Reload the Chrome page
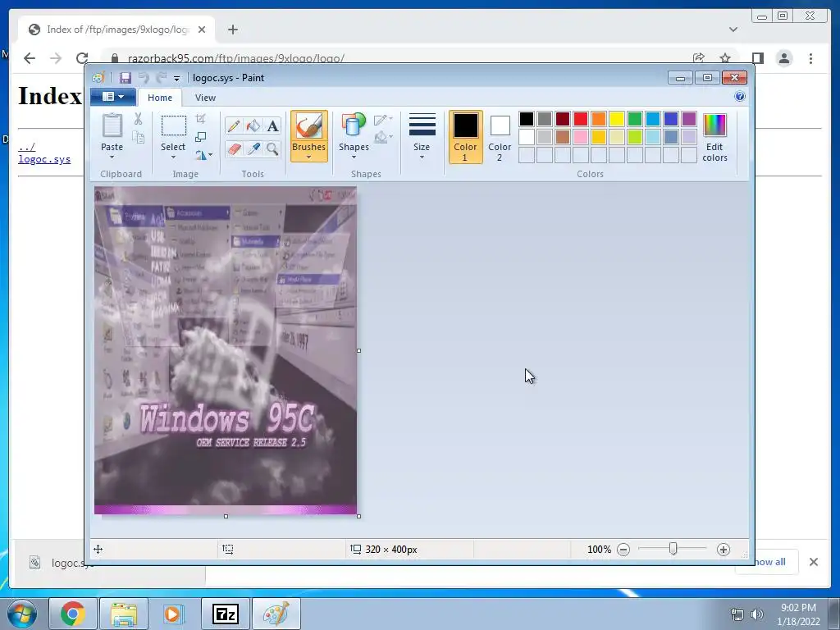The width and height of the screenshot is (840, 630). pyautogui.click(x=82, y=58)
